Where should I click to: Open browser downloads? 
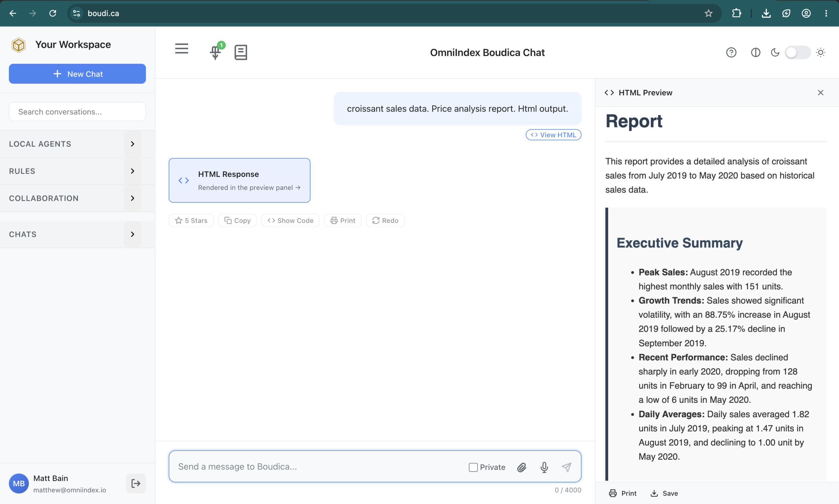pos(766,13)
